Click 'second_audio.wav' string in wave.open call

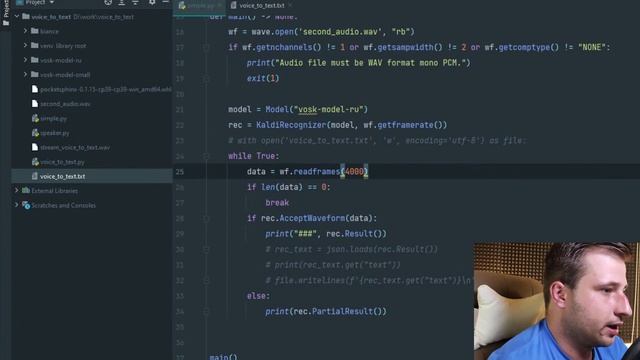[343, 32]
